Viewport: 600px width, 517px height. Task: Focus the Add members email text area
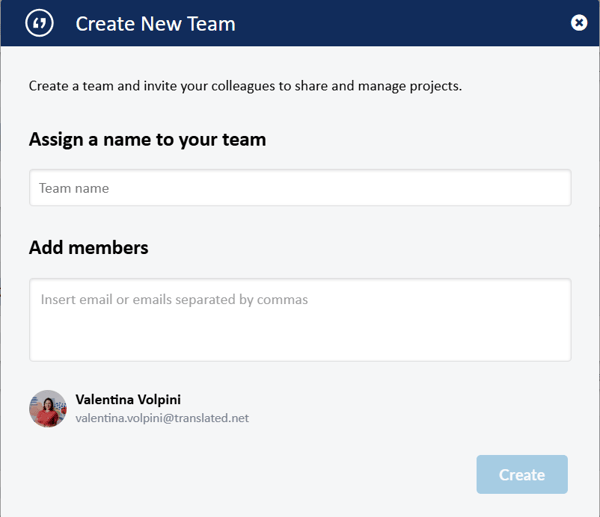(x=300, y=319)
